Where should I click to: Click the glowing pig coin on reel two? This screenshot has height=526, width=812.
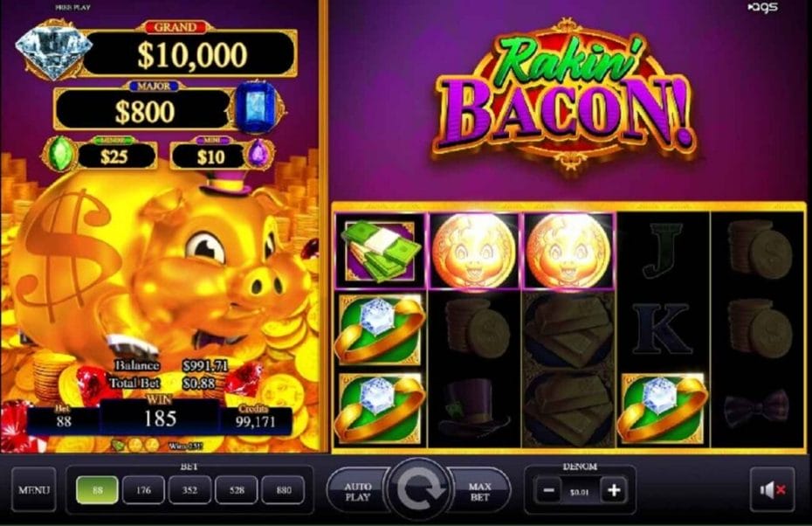(x=474, y=250)
